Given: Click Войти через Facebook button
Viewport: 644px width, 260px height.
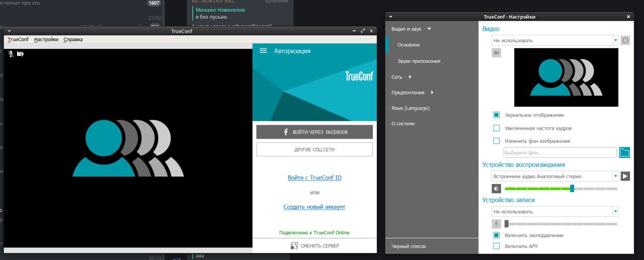Looking at the screenshot, I should tap(314, 132).
